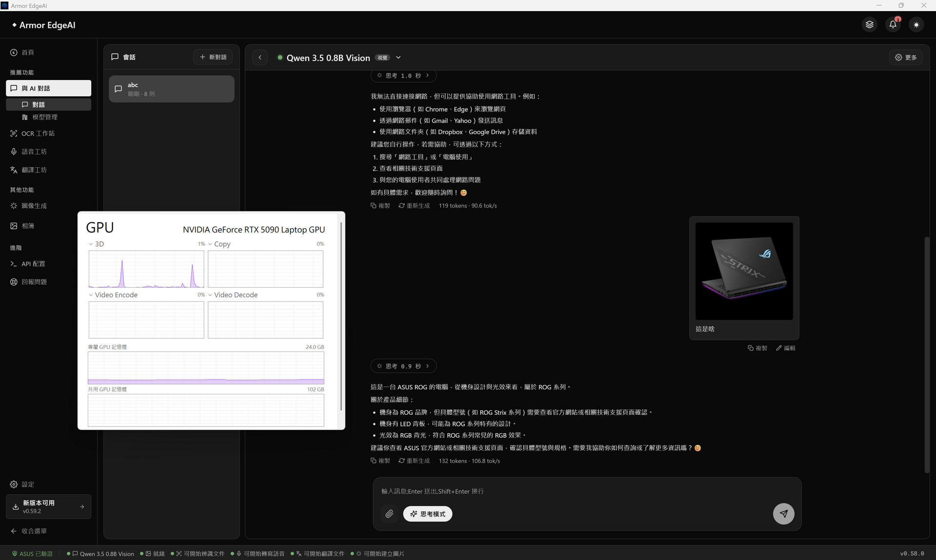Open 更多 settings button
Viewport: 936px width, 560px height.
coord(906,58)
